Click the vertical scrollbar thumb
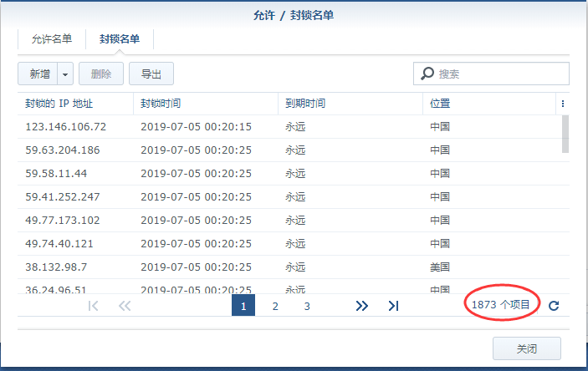The height and width of the screenshot is (371, 588). coord(565,134)
